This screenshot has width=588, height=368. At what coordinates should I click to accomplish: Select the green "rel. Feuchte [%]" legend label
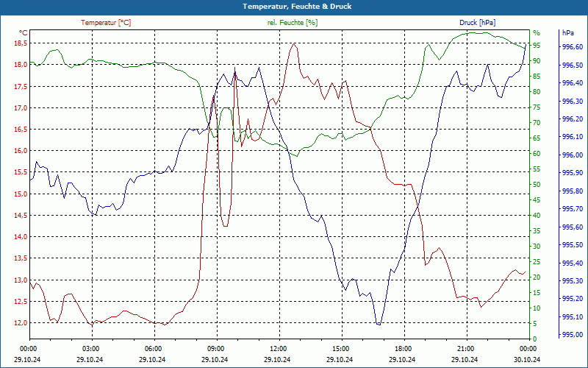click(292, 23)
